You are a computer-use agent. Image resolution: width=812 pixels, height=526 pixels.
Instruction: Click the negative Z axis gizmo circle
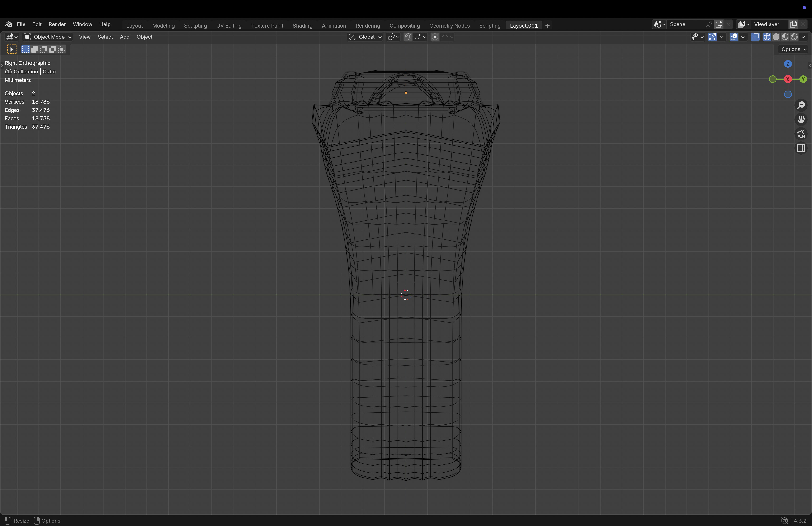[x=788, y=95]
